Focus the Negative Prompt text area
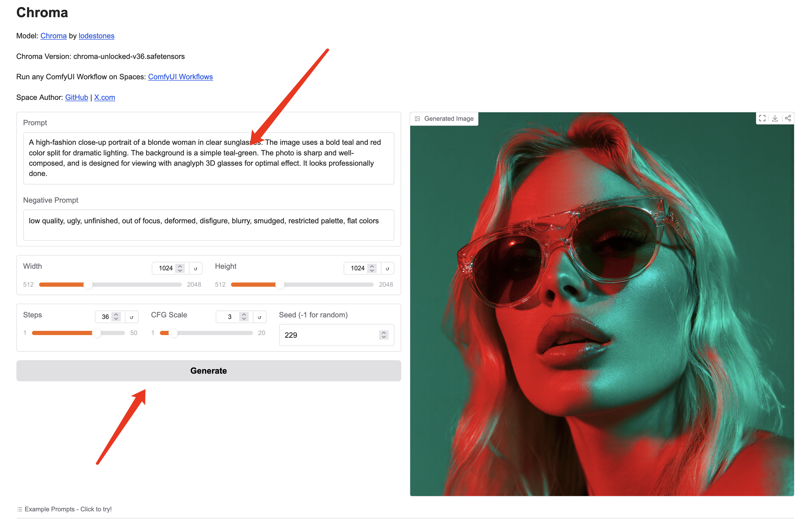This screenshot has width=812, height=519. pos(209,225)
